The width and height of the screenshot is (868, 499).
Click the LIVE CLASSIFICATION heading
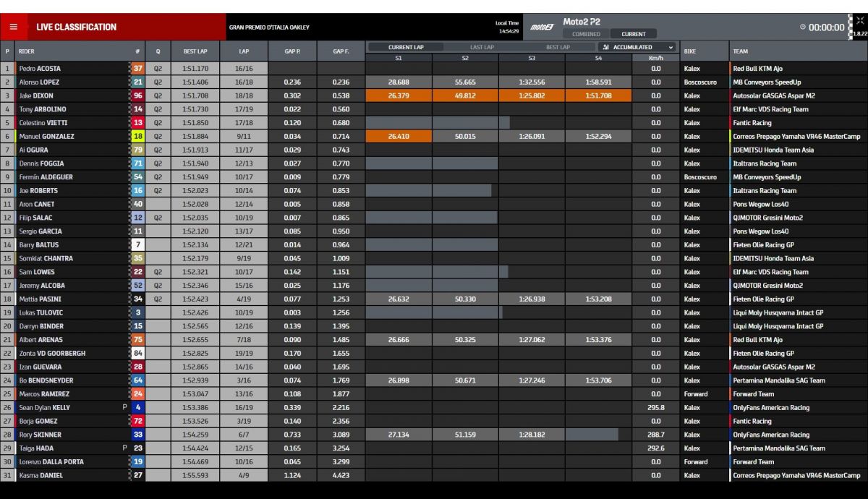[76, 27]
